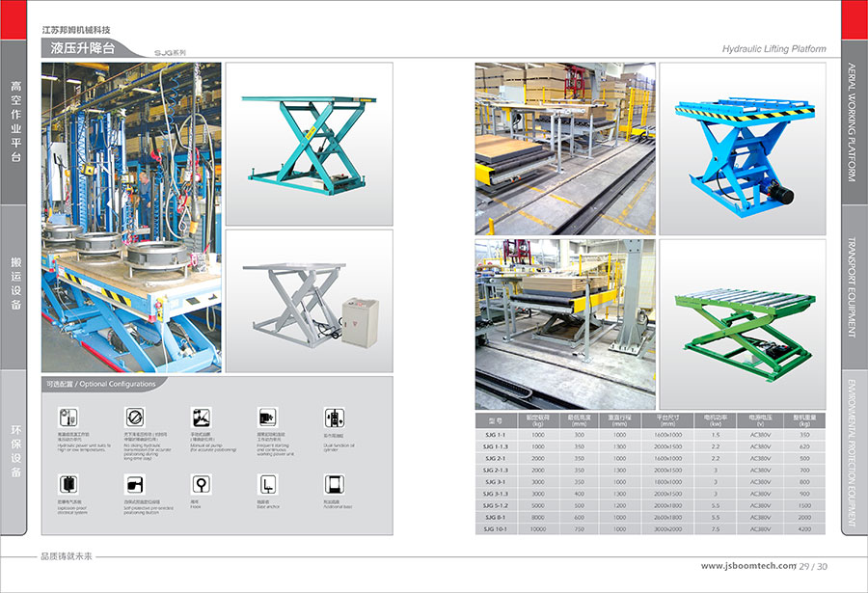Select the additional base icon
This screenshot has width=868, height=593.
coord(333,483)
